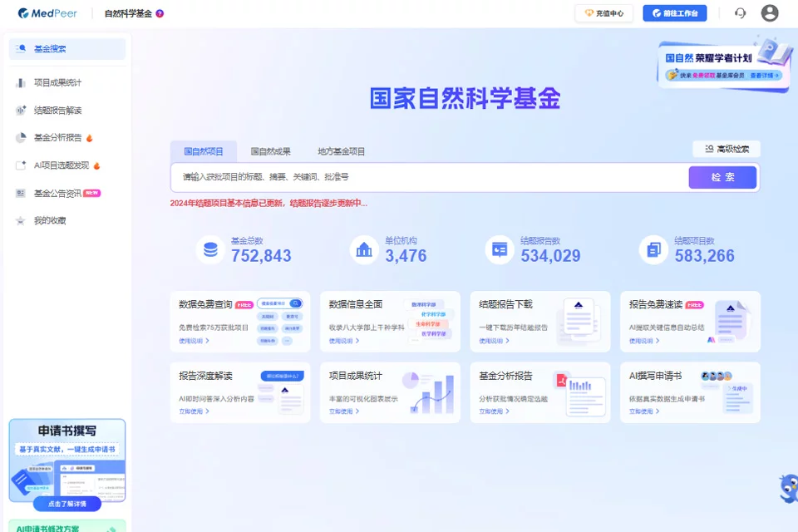
Task: Click the 数据信息全面 card title
Action: pos(356,304)
